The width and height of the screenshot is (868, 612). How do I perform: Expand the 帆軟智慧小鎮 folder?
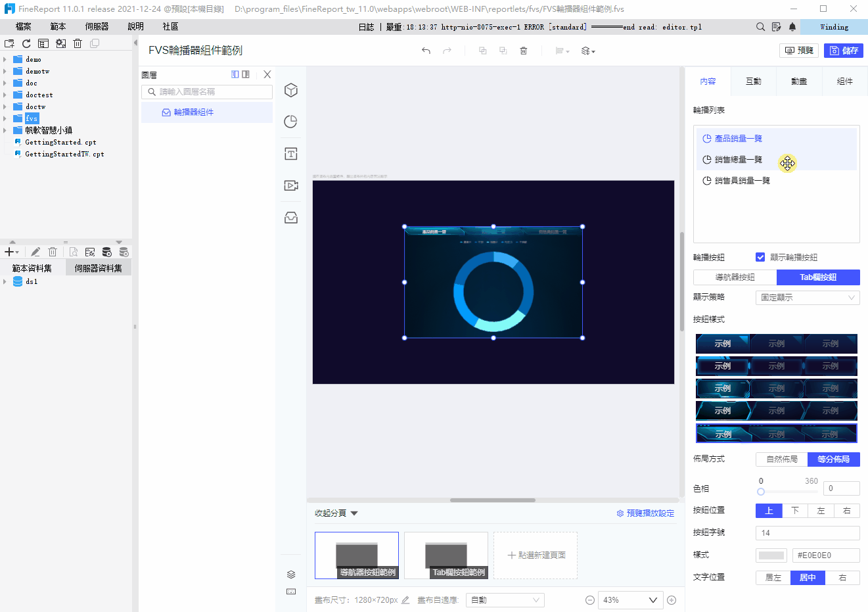(x=5, y=130)
